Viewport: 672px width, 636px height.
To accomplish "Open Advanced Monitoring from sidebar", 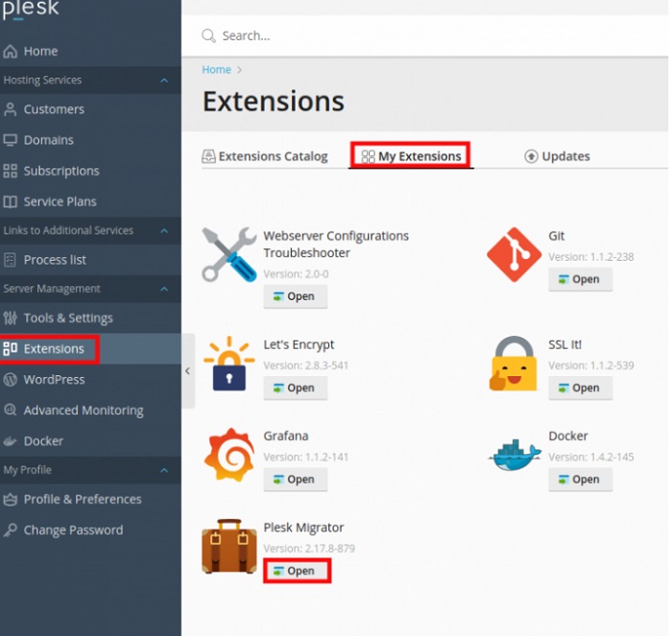I will coord(84,411).
